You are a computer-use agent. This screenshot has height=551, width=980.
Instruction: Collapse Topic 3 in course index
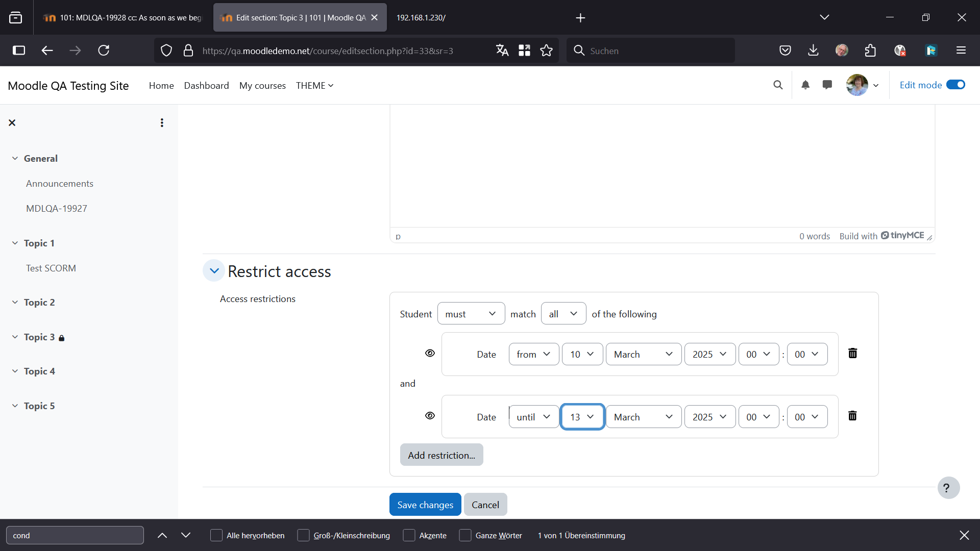coord(15,337)
